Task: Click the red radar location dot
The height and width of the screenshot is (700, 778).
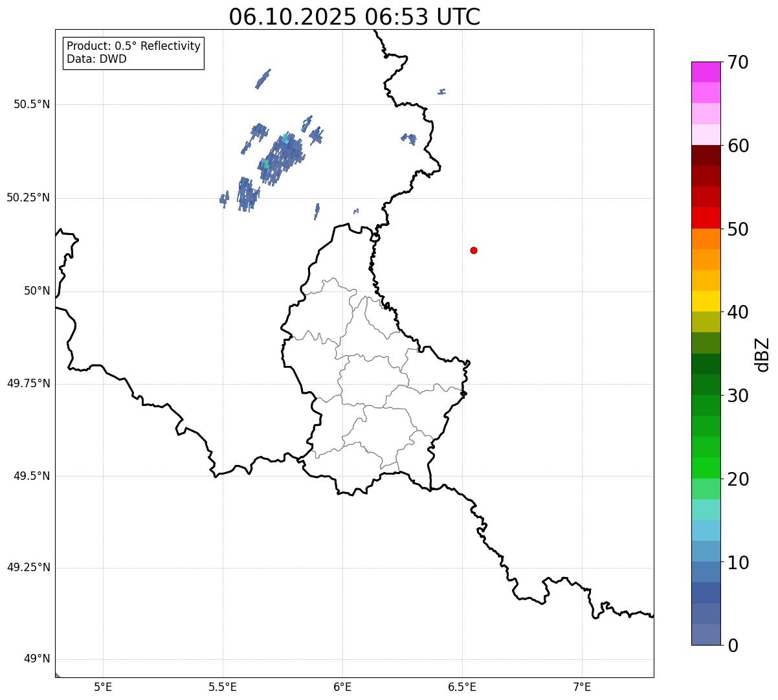Action: tap(474, 250)
